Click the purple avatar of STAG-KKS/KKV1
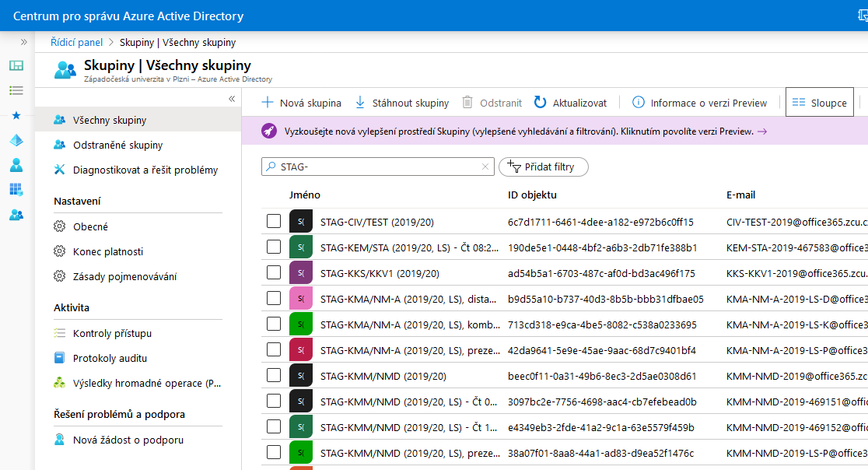868x470 pixels. (x=300, y=273)
